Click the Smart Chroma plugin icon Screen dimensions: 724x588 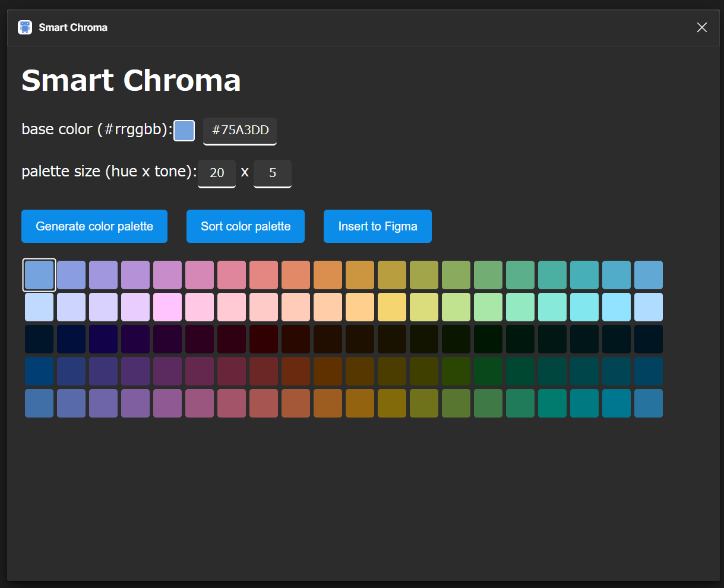pyautogui.click(x=24, y=27)
